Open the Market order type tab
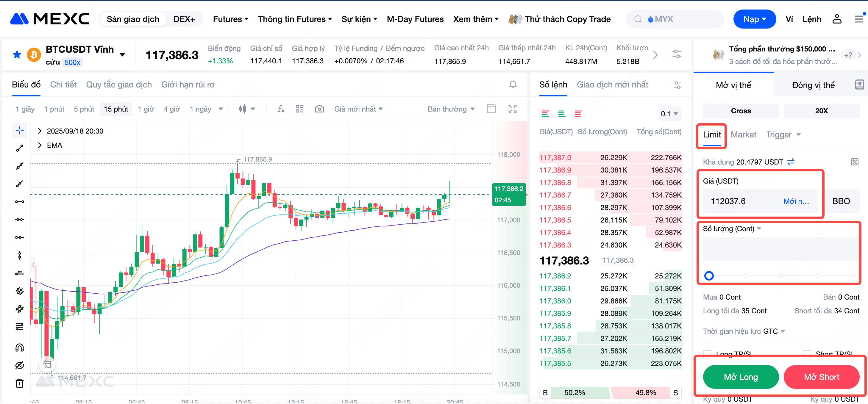The image size is (868, 404). [743, 135]
